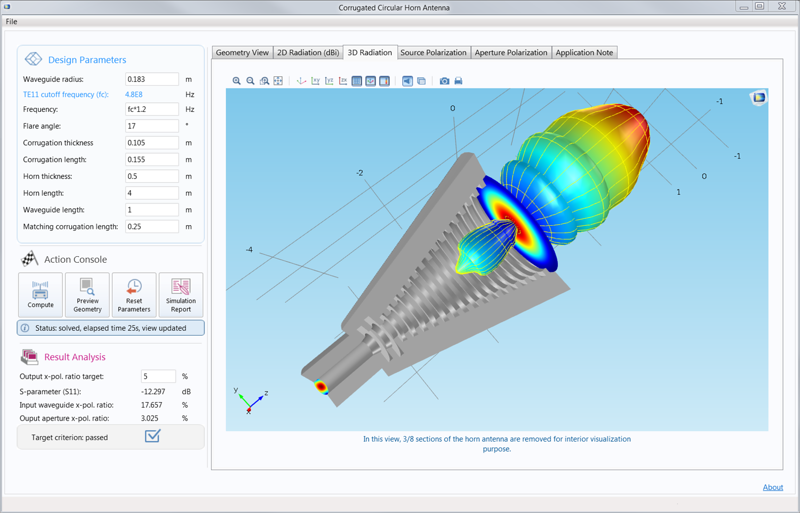Click the zoom in magnifier icon
800x513 pixels.
237,81
